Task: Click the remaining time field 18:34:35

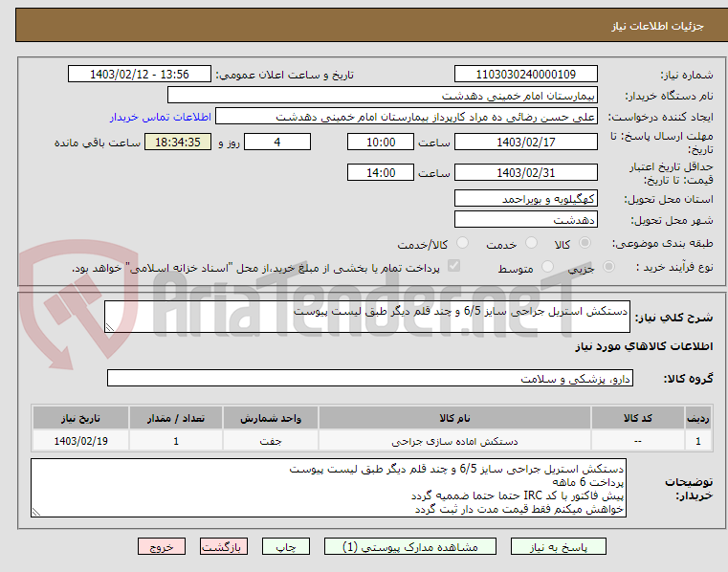Action: [178, 143]
